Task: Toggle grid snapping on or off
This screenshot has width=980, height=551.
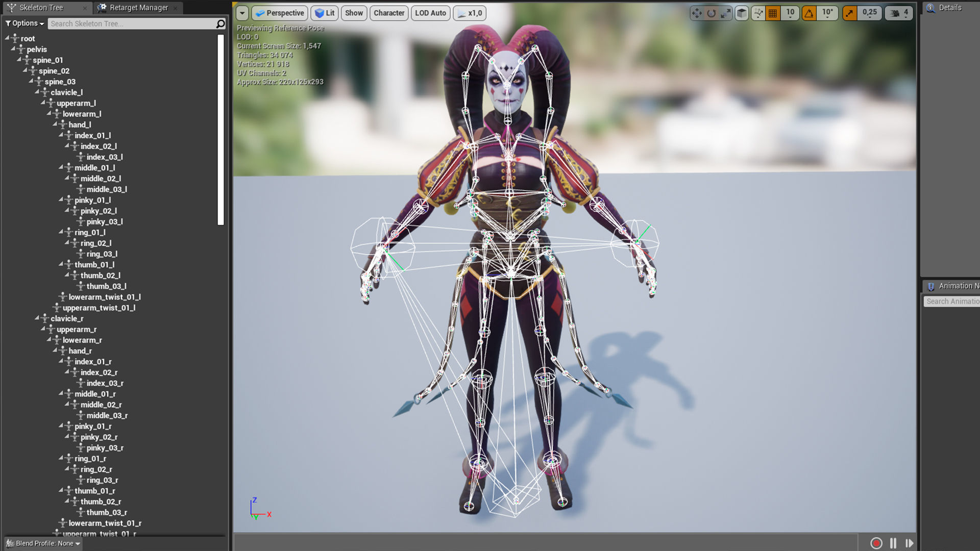Action: click(x=773, y=13)
